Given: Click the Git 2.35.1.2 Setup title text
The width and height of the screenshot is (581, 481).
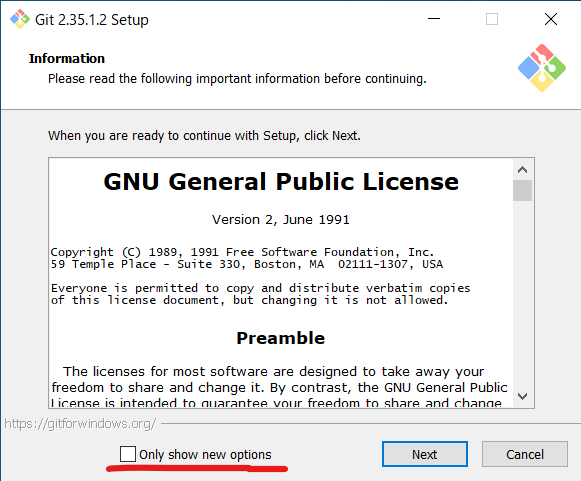Looking at the screenshot, I should coord(92,20).
